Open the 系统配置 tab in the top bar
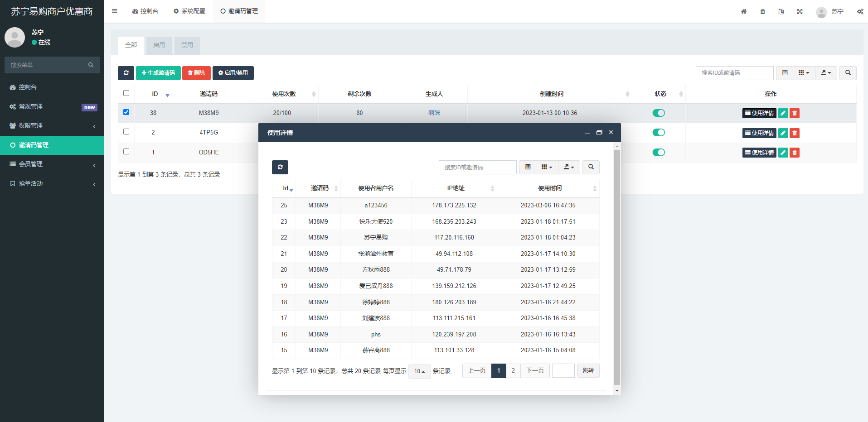Screen dimensions: 868x422 [x=189, y=11]
